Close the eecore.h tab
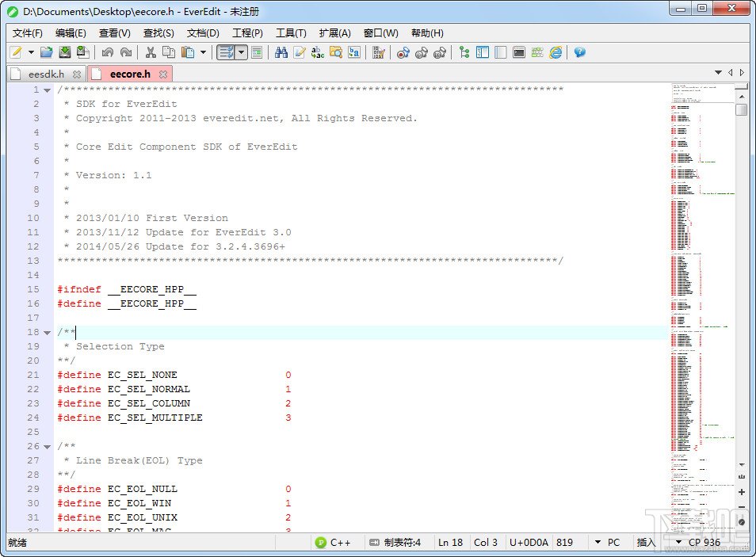The width and height of the screenshot is (756, 557). click(163, 74)
